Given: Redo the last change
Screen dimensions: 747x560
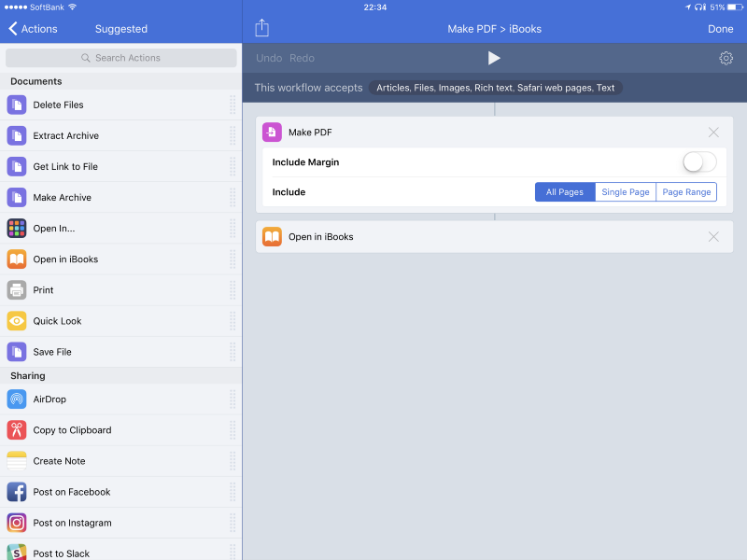Looking at the screenshot, I should click(x=302, y=58).
